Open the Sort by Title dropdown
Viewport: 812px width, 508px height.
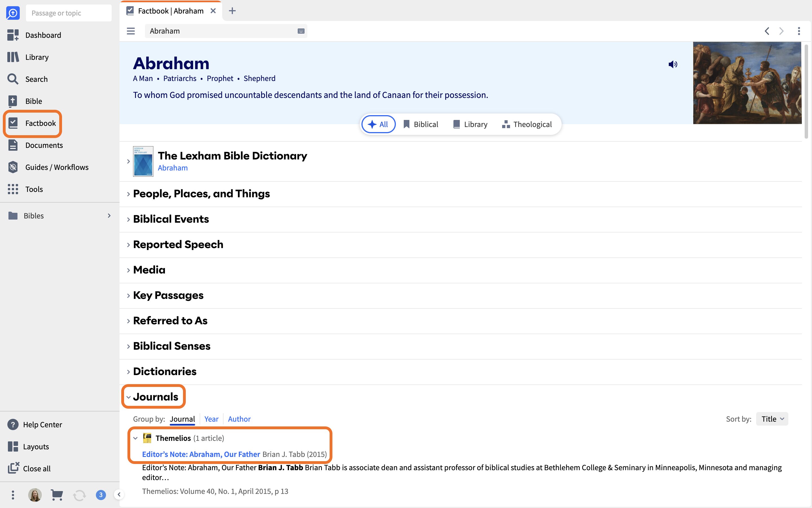[x=772, y=419]
